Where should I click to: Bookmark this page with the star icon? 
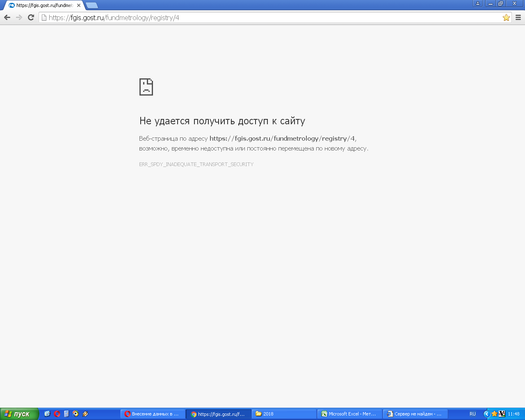tap(506, 18)
